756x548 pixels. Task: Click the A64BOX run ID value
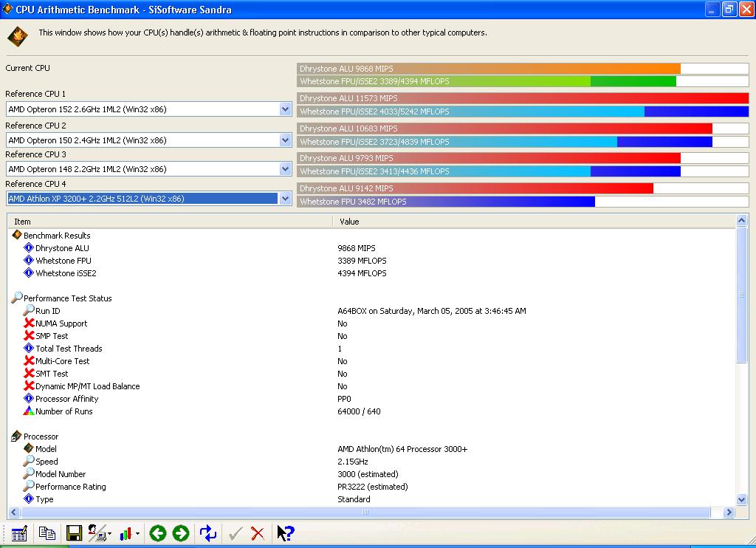431,311
